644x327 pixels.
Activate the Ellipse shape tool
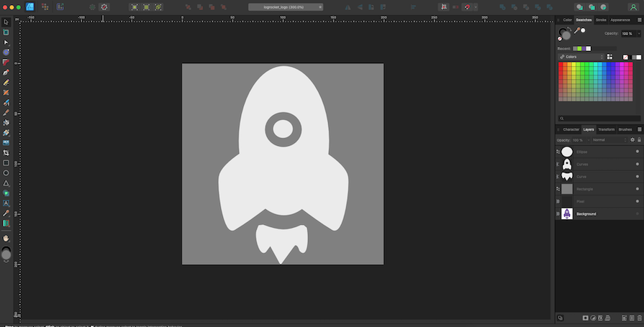click(6, 173)
